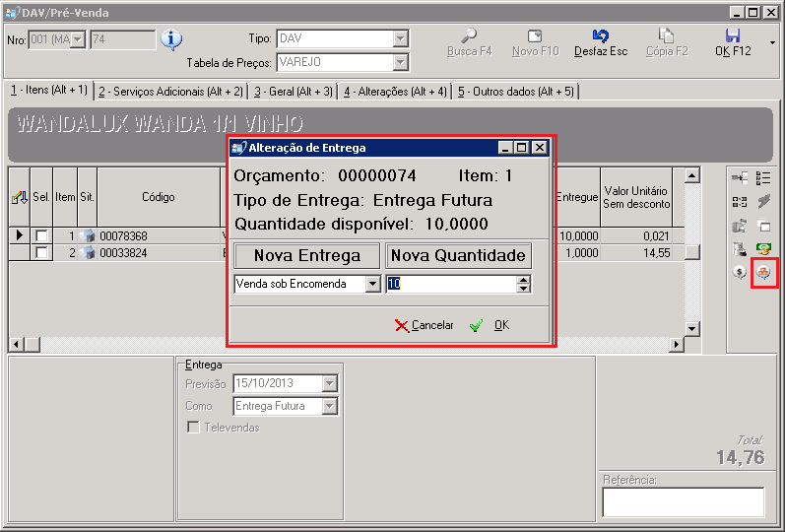Click the sort arrows icon in grid header

point(20,197)
